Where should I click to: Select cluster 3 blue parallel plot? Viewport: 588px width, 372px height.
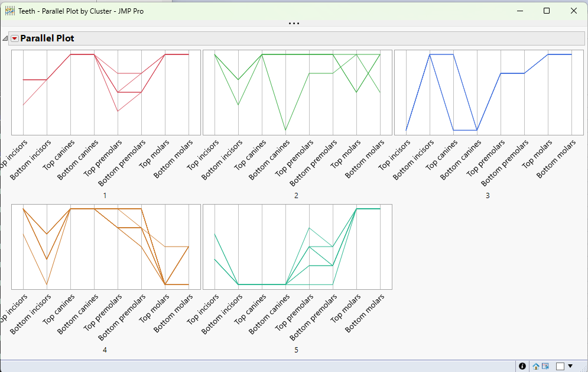489,92
